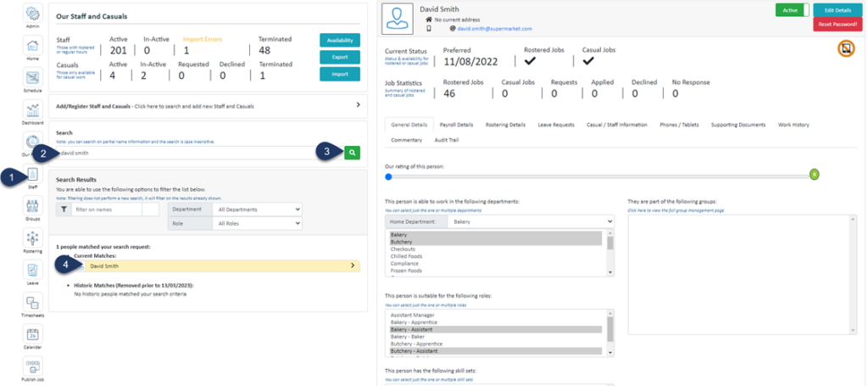Click the orange no-device icon
This screenshot has height=386, width=868.
tap(847, 49)
